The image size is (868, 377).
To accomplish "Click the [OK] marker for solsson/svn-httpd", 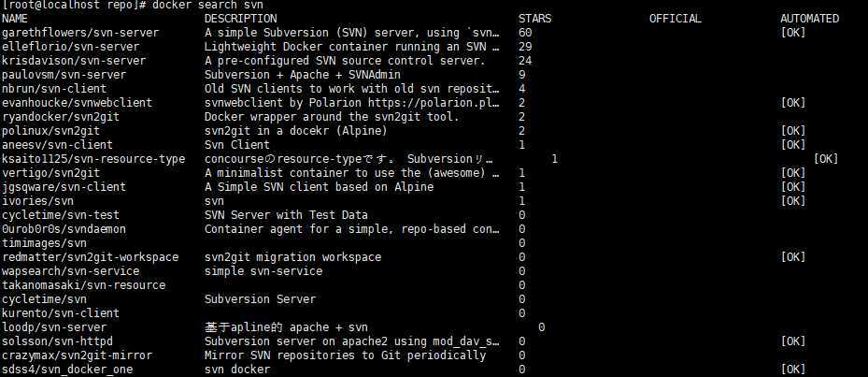I will pos(792,341).
